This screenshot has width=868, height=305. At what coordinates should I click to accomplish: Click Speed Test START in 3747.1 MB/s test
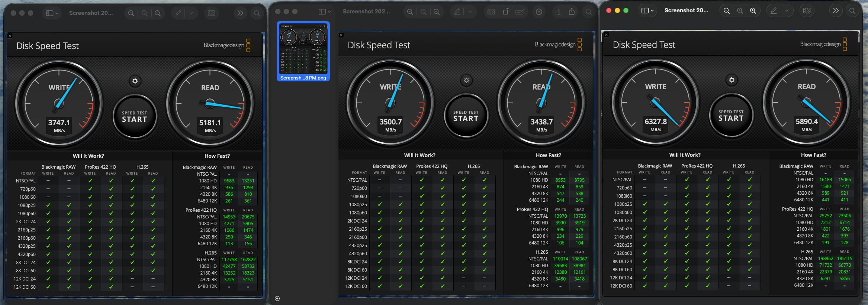[x=135, y=117]
